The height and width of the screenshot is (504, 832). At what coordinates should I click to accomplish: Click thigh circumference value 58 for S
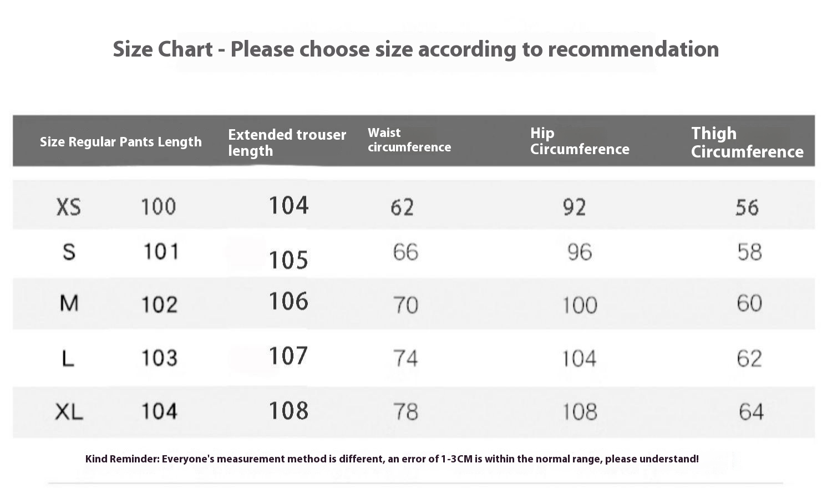coord(749,252)
